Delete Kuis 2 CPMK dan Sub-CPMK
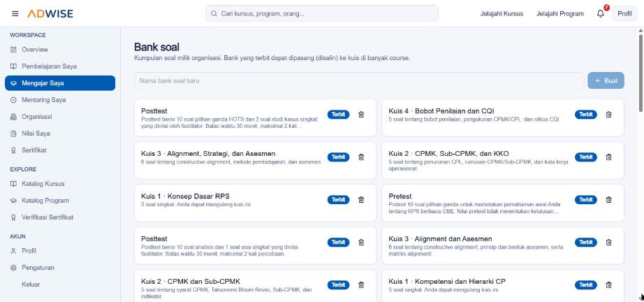Screen dimensions: 644x302 [x=361, y=285]
